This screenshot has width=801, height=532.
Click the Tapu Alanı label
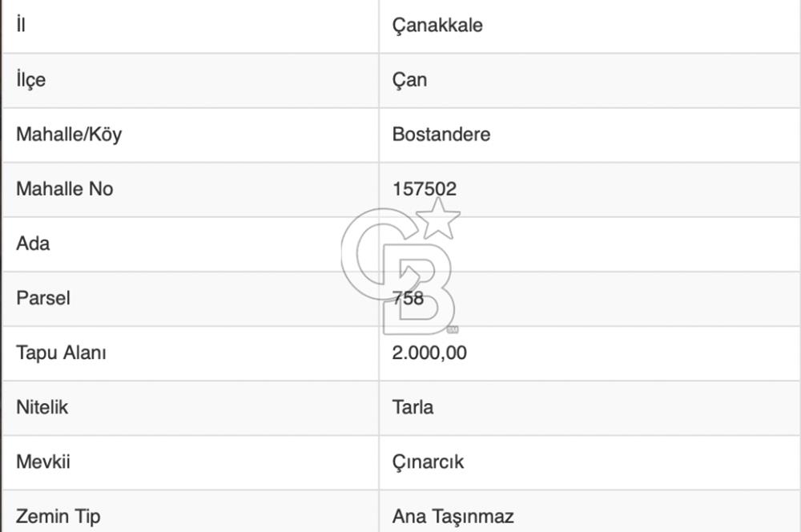[x=61, y=353]
